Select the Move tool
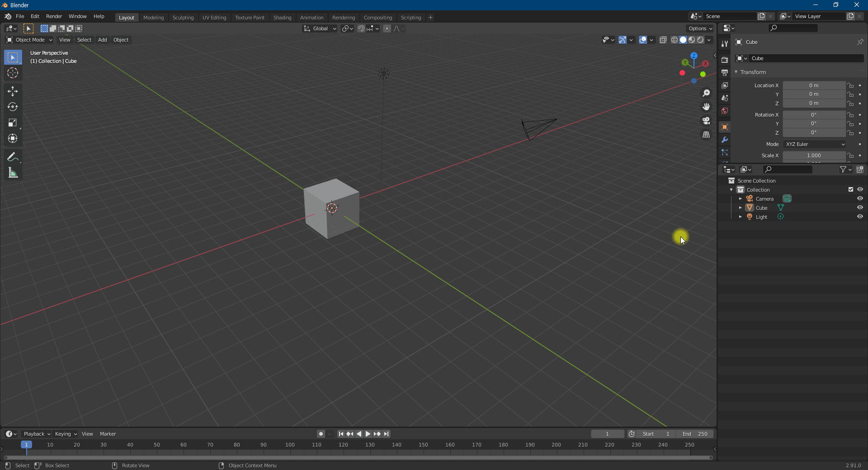This screenshot has height=470, width=868. 13,91
